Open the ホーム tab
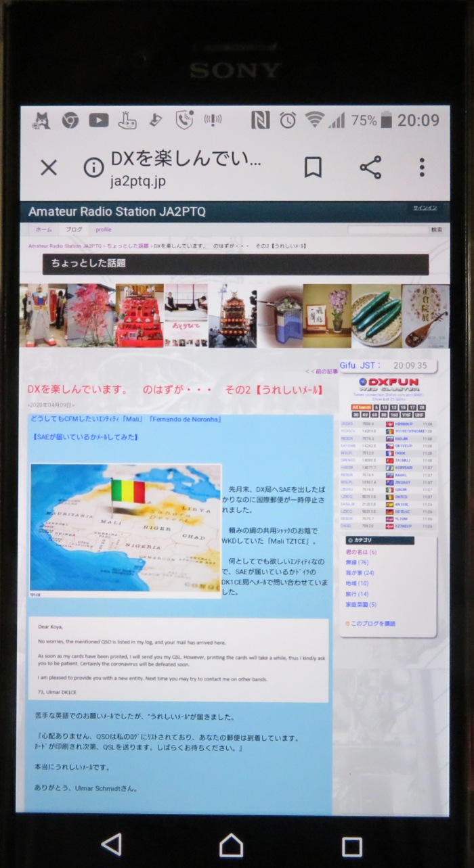This screenshot has height=868, width=474. (43, 229)
